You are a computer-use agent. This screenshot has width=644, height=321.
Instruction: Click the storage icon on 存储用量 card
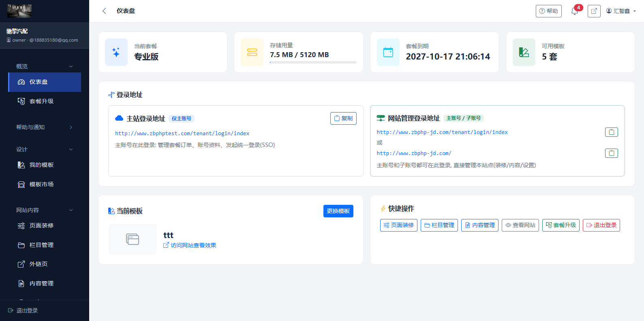pyautogui.click(x=252, y=52)
